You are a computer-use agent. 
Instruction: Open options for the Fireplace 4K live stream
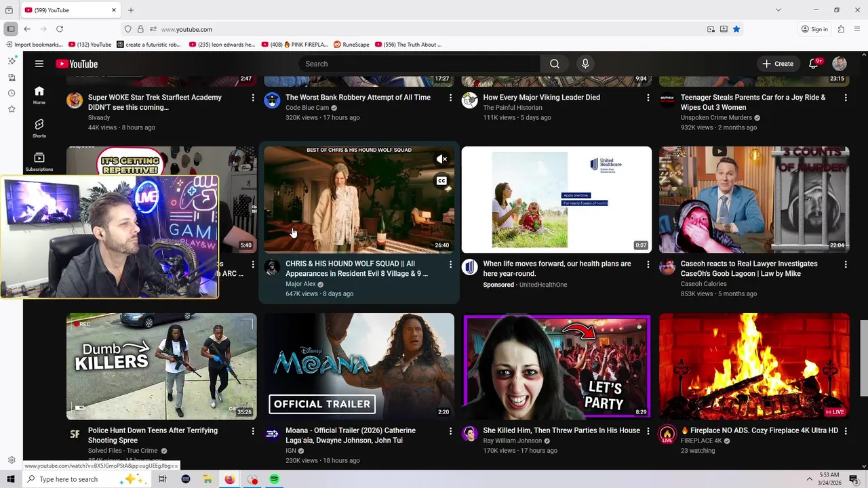click(x=846, y=431)
